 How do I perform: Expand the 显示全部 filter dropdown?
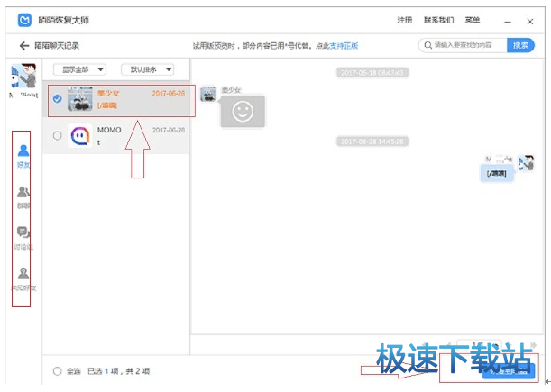[x=79, y=69]
